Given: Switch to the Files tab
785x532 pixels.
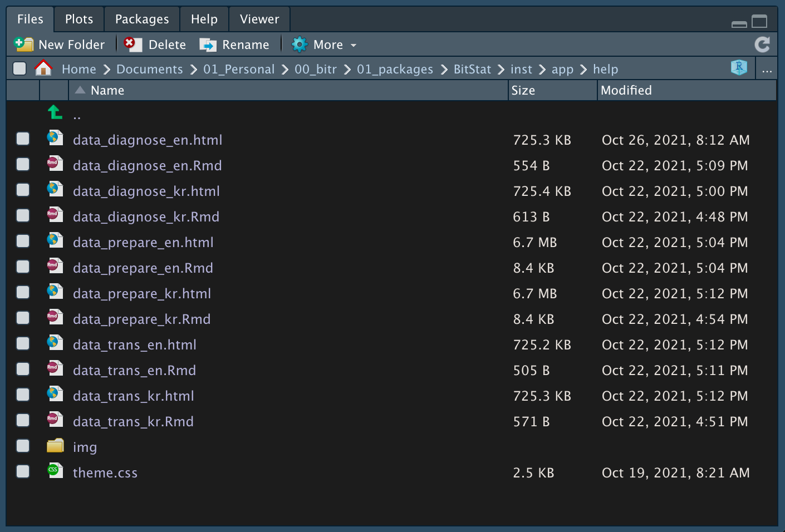Looking at the screenshot, I should click(x=30, y=19).
